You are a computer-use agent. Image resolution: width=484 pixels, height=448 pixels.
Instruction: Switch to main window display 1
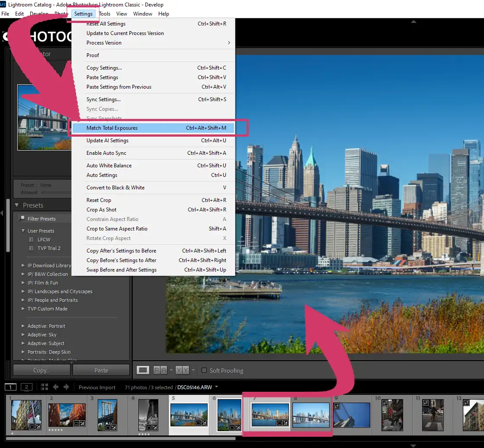coord(10,387)
